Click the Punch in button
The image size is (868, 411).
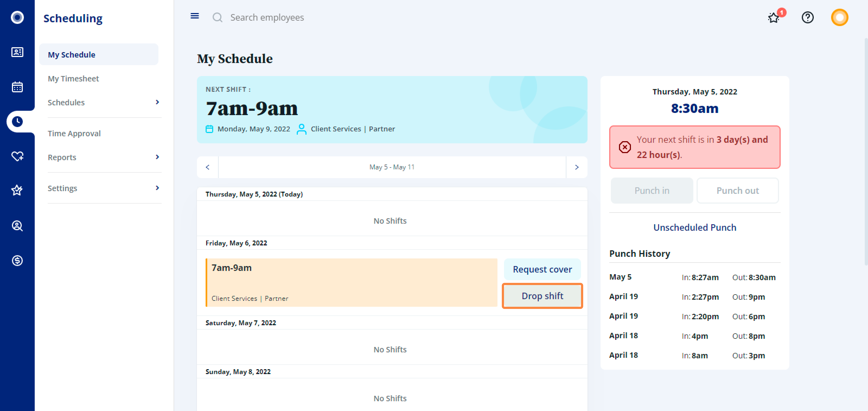(x=652, y=191)
